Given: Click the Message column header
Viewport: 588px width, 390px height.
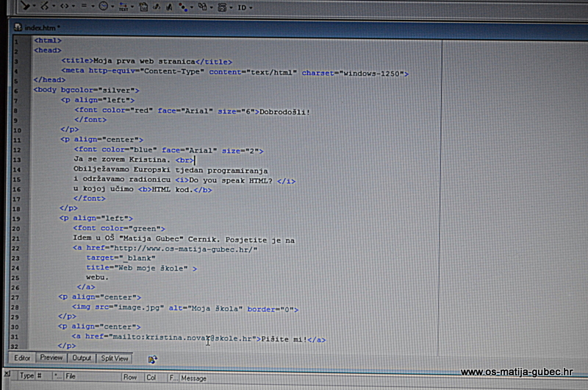Looking at the screenshot, I should [194, 378].
